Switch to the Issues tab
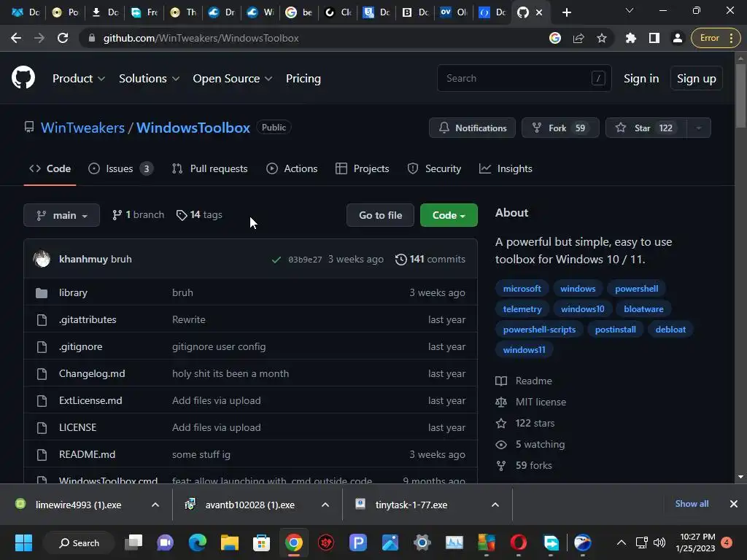Image resolution: width=747 pixels, height=560 pixels. pos(121,168)
